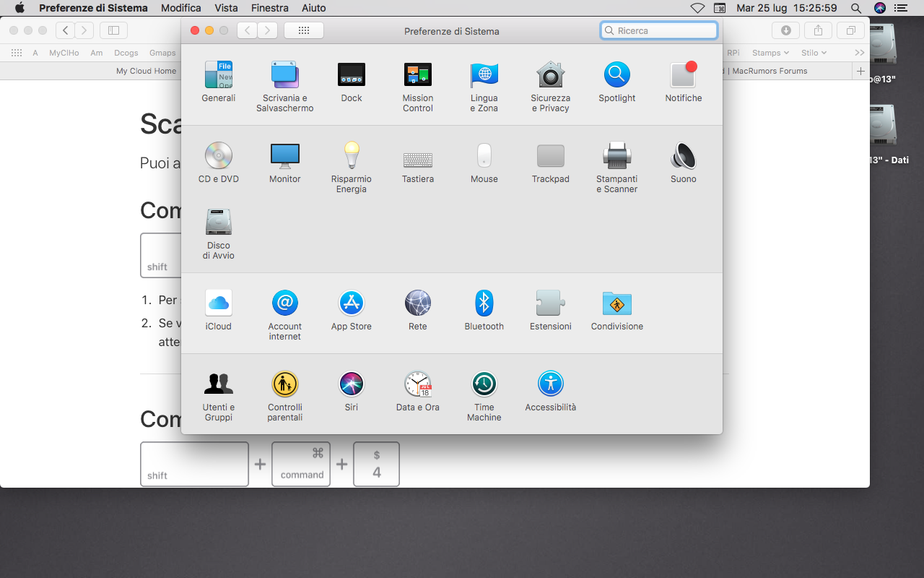Toggle the Safari sidebar button

[x=113, y=30]
